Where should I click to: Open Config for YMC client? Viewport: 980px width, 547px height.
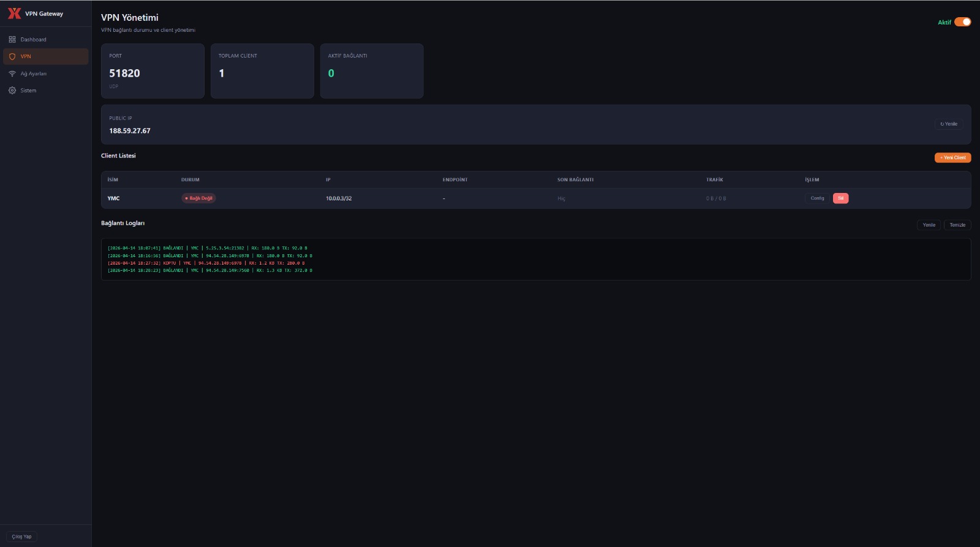817,198
